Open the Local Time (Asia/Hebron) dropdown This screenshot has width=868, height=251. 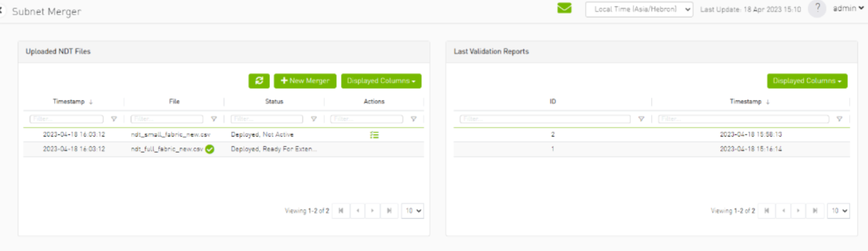click(639, 9)
